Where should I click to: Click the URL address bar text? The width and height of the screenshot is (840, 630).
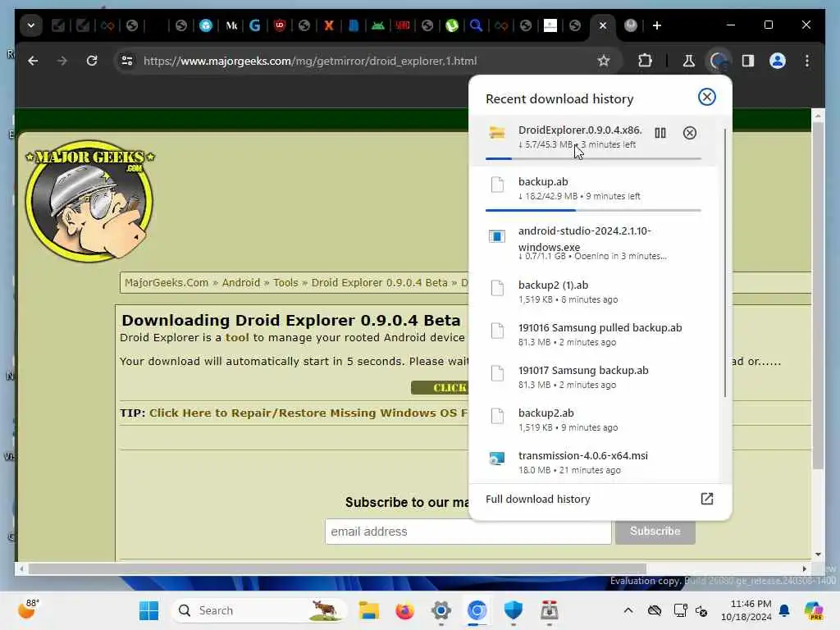click(309, 61)
